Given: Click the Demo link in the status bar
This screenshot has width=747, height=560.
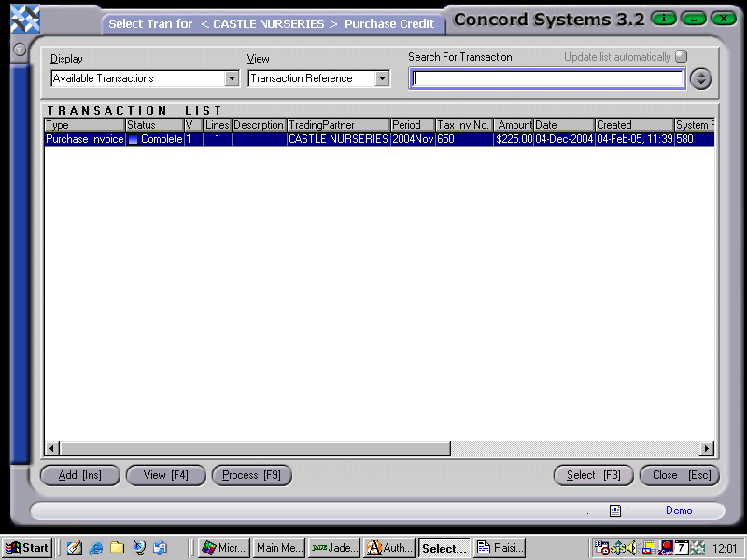Looking at the screenshot, I should pos(679,511).
